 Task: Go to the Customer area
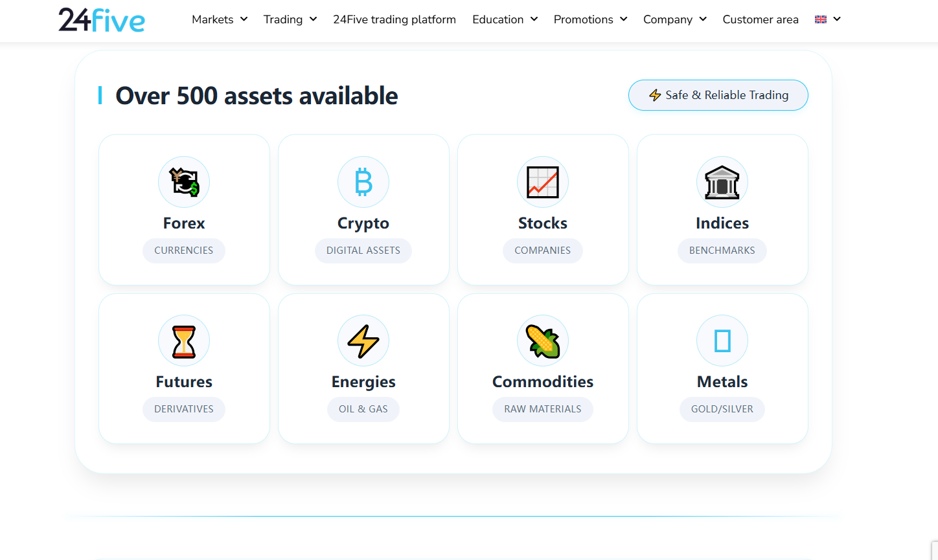(x=761, y=19)
